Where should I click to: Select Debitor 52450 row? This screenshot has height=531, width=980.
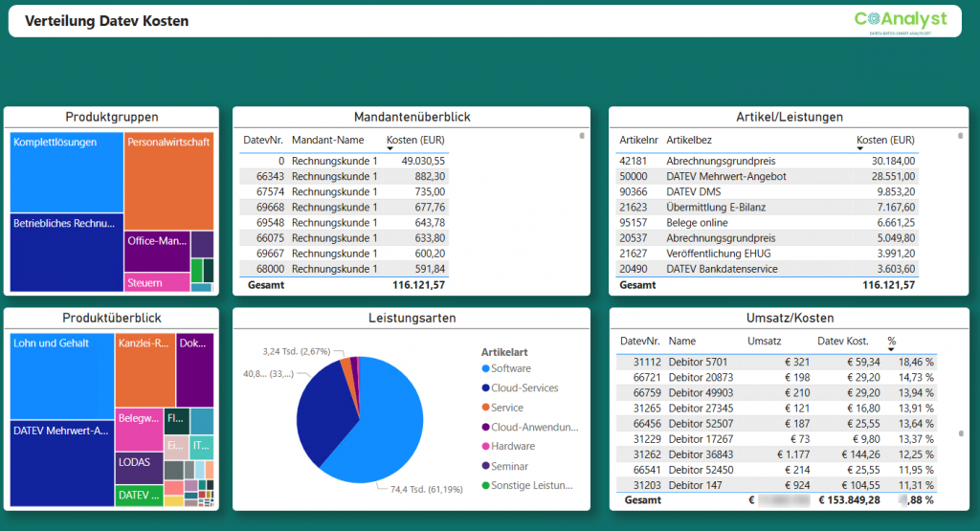pyautogui.click(x=776, y=470)
